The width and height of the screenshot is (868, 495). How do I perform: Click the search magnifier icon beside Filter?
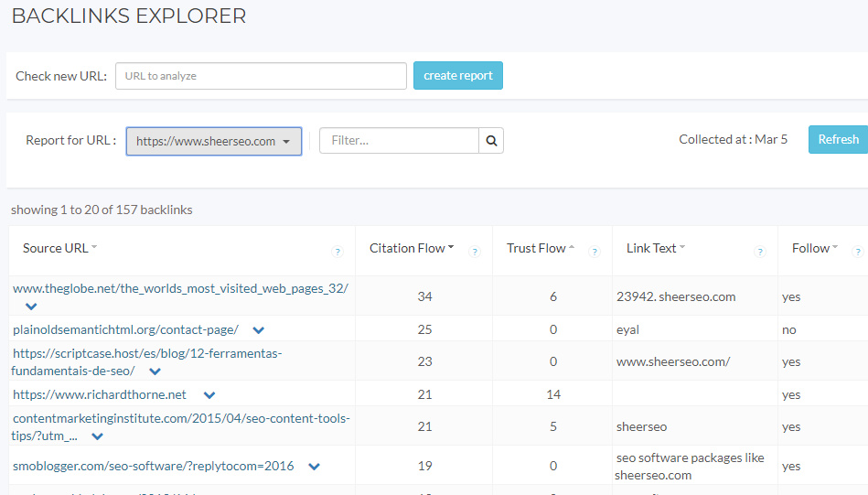(x=491, y=141)
